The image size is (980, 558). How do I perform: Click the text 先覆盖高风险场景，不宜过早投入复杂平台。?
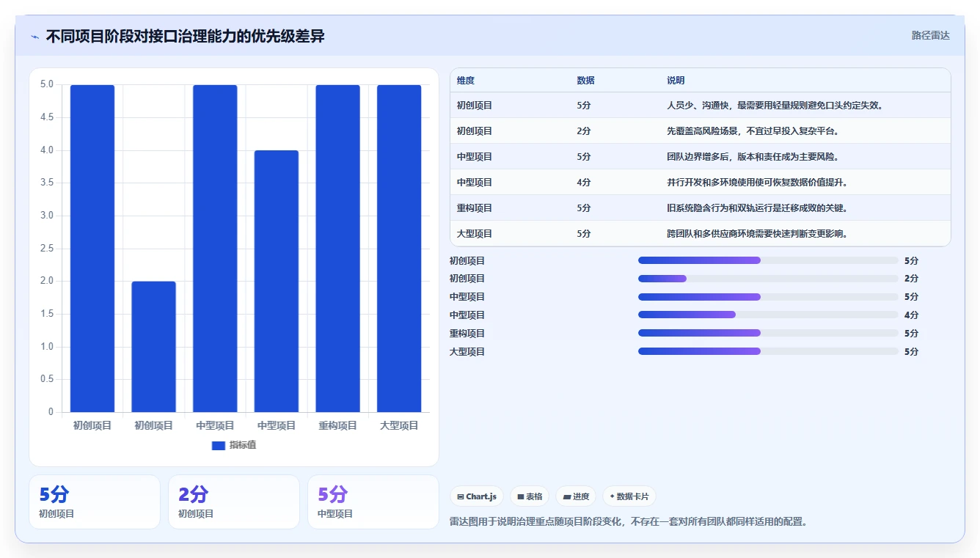pos(753,131)
